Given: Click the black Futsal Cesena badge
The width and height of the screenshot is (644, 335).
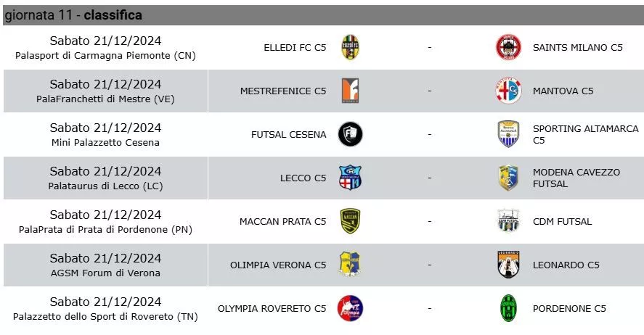Looking at the screenshot, I should click(351, 134).
